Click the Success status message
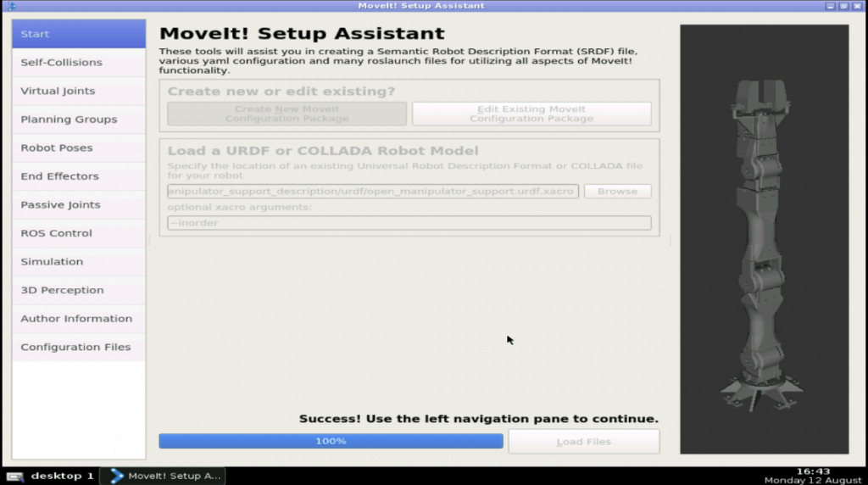Screen dimensions: 868x485 [x=479, y=419]
